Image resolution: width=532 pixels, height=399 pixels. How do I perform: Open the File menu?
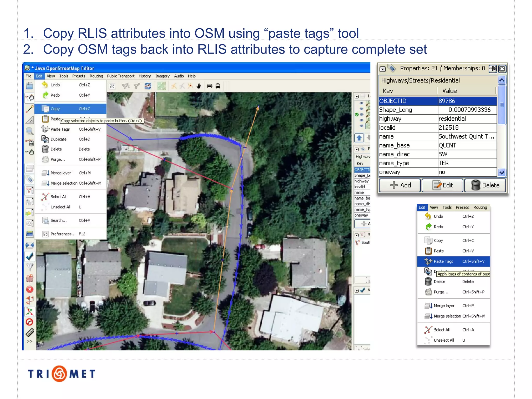point(28,76)
